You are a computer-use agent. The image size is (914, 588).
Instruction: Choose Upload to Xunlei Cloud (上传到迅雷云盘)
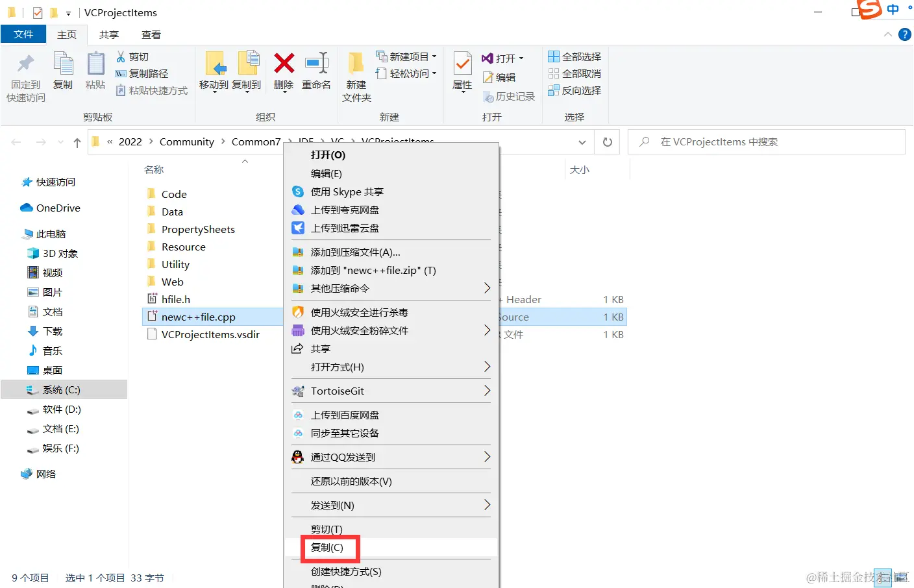tap(391, 228)
